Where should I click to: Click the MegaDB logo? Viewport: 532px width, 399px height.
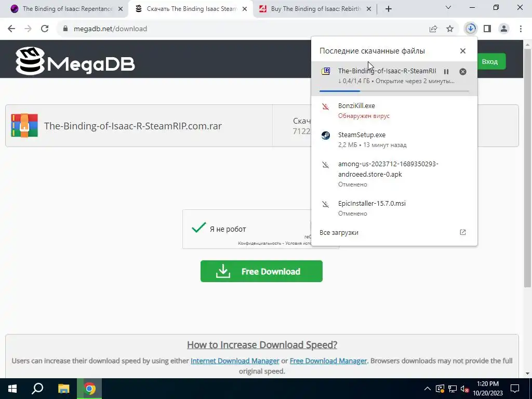click(75, 61)
